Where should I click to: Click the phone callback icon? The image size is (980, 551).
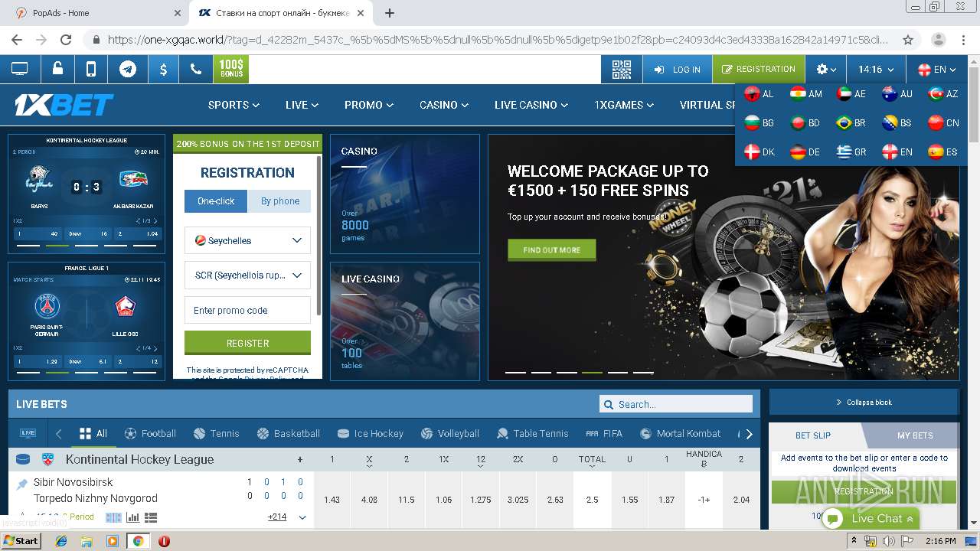pyautogui.click(x=196, y=69)
